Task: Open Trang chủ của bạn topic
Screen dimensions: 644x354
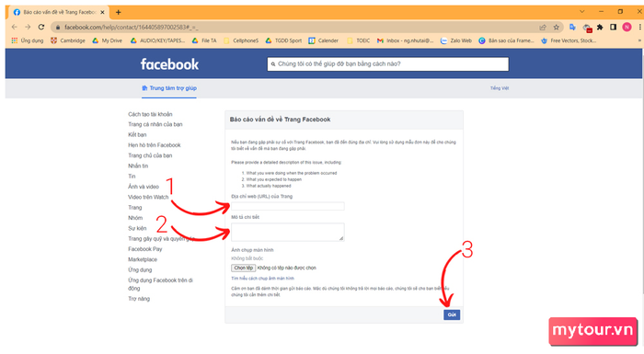Action: point(150,155)
